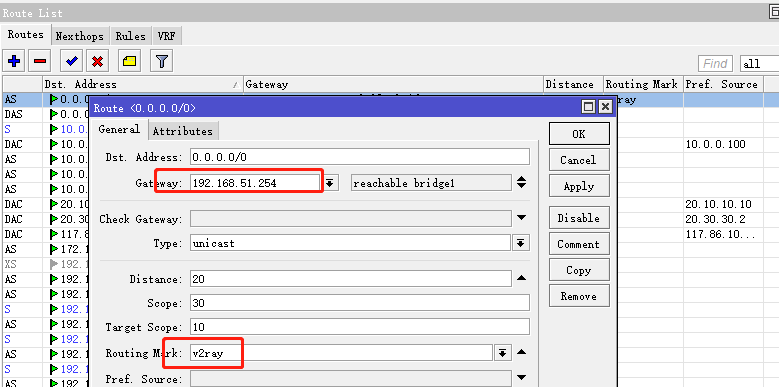Sort by Gateway column header
Viewport: 779px width, 387px height.
[x=393, y=84]
